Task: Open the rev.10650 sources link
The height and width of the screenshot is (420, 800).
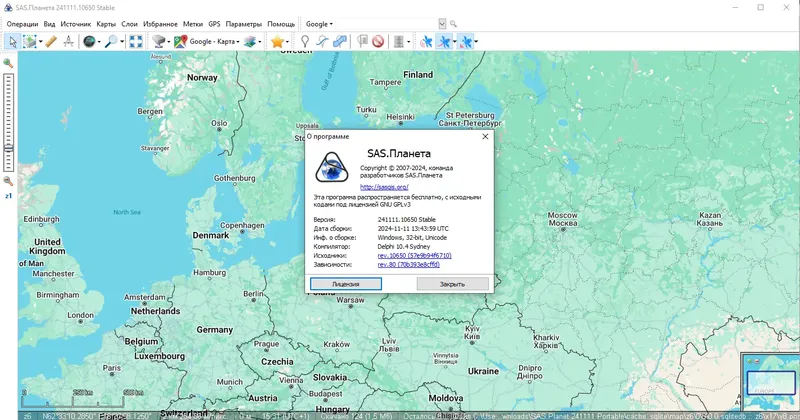Action: 414,256
